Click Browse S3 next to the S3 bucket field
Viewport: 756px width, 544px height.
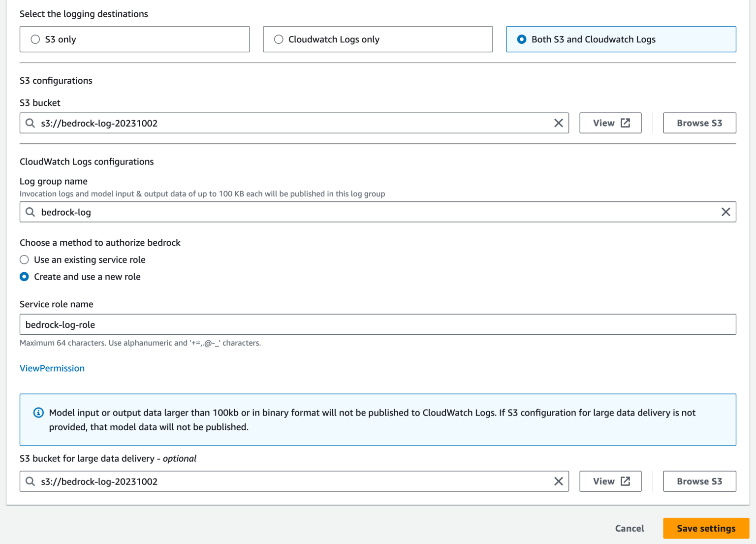699,123
